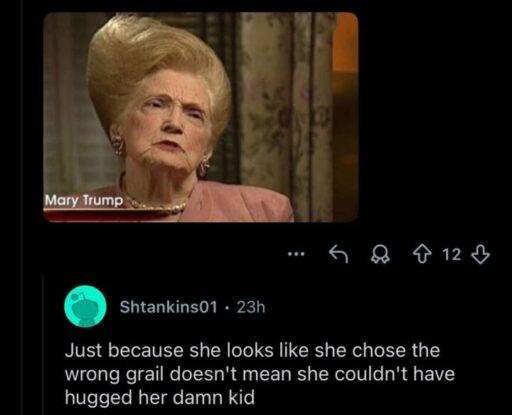Image resolution: width=512 pixels, height=415 pixels.
Task: Visit the Shtankins01 user profile link
Action: point(168,307)
